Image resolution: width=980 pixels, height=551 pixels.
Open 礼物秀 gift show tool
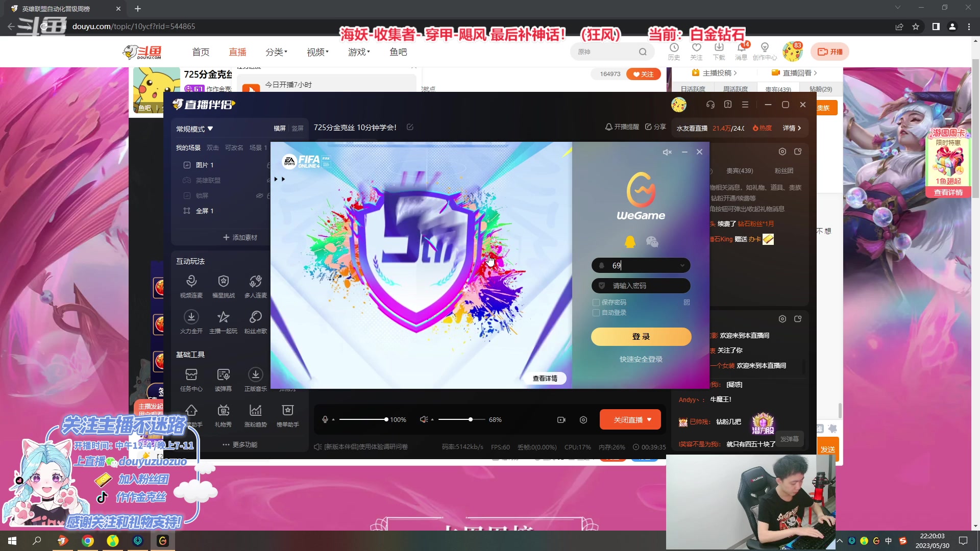[x=224, y=415]
